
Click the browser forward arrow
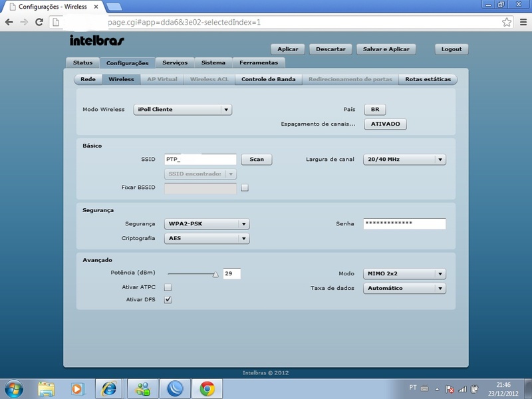[24, 23]
